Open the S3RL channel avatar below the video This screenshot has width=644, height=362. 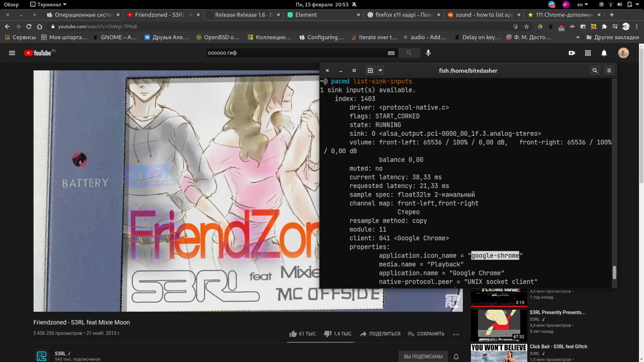(x=41, y=356)
